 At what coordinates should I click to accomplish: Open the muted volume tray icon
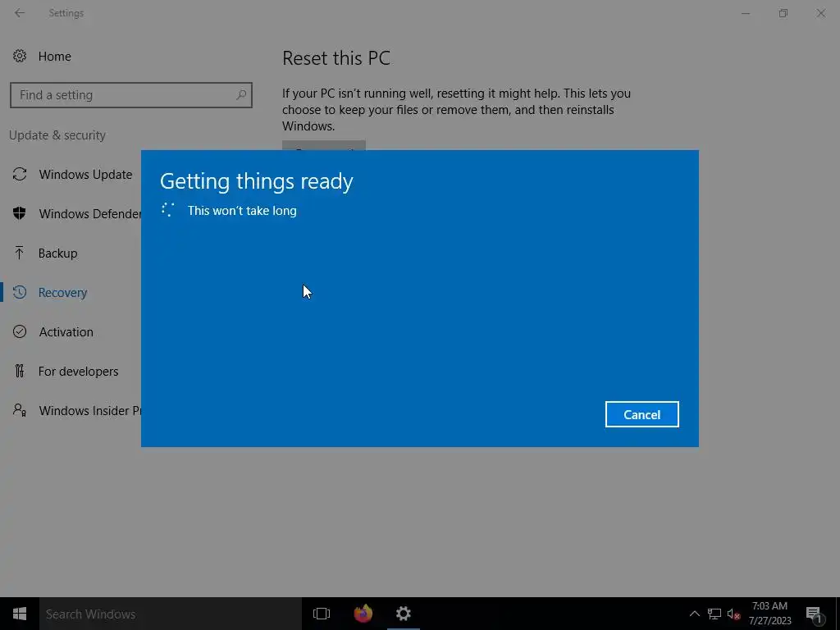click(x=733, y=614)
